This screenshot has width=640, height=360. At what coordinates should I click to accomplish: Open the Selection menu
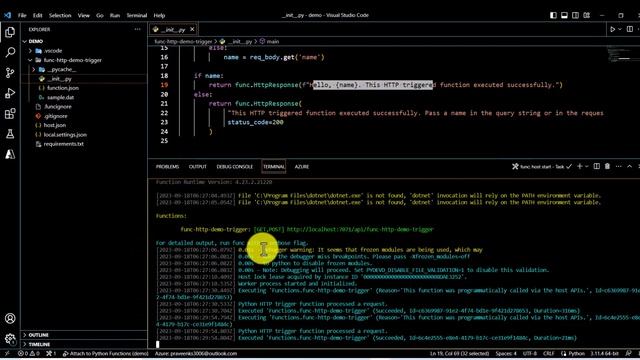click(60, 15)
